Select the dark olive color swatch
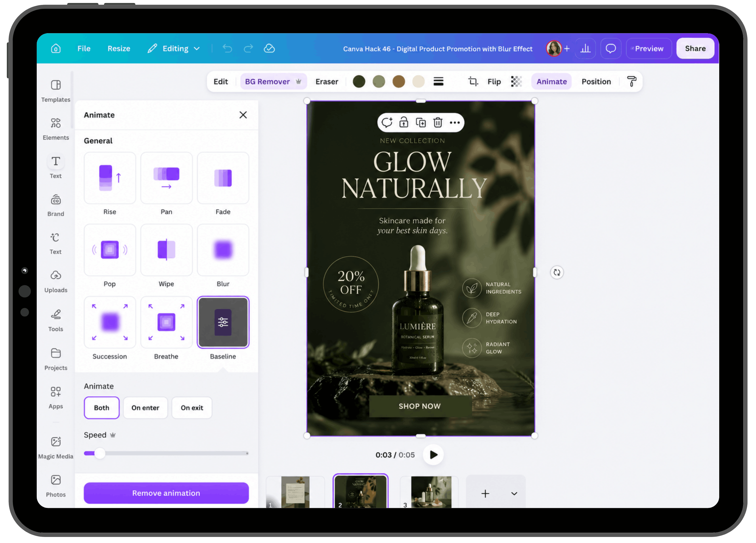 point(359,82)
